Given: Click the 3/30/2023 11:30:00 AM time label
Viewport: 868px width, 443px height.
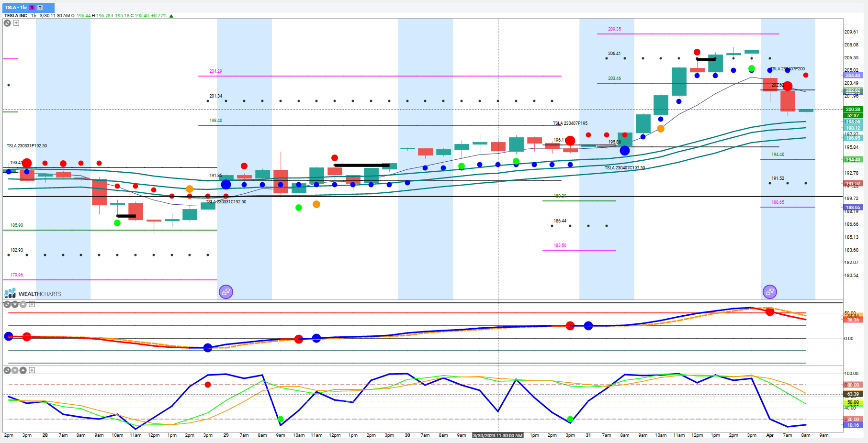Looking at the screenshot, I should point(498,435).
